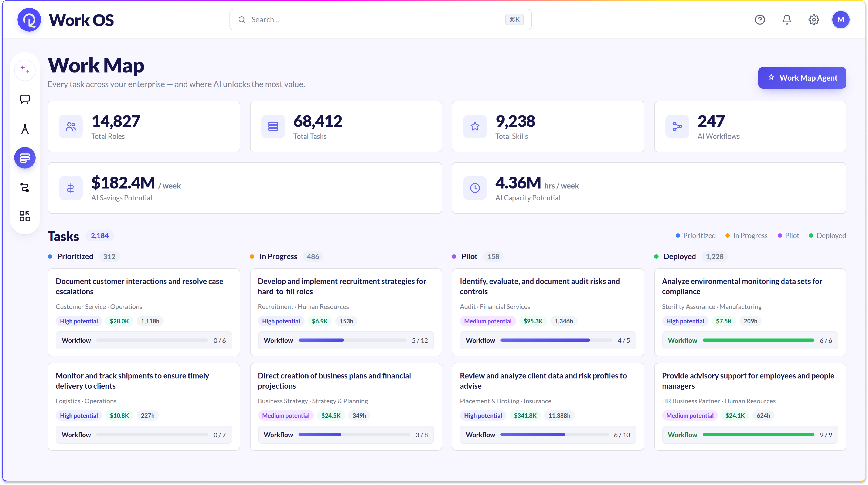Click the Total Roles people icon
Screen dimensions: 868x485
point(71,126)
